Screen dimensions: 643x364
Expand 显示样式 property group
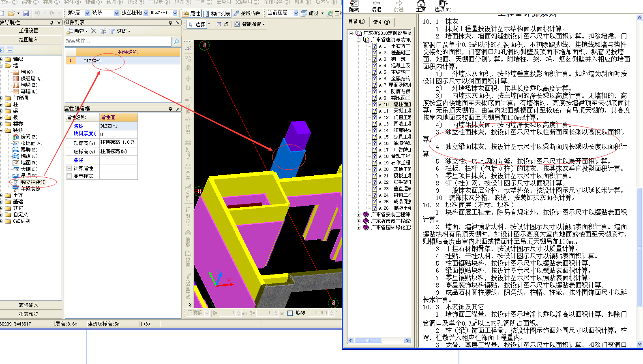pyautogui.click(x=69, y=176)
